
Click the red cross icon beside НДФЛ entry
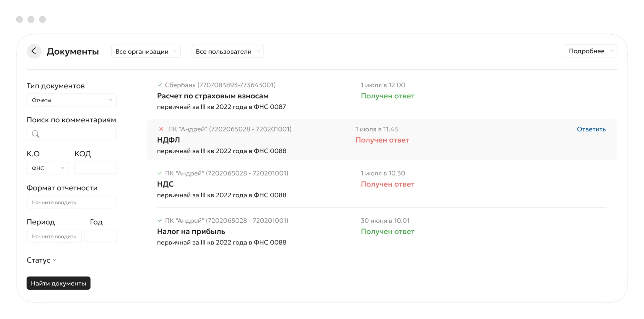(161, 129)
